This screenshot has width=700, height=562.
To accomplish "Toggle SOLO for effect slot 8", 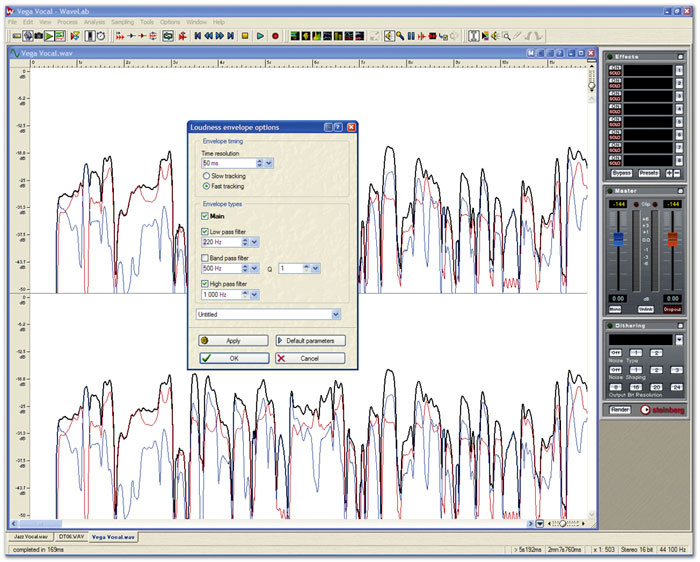I will (615, 163).
